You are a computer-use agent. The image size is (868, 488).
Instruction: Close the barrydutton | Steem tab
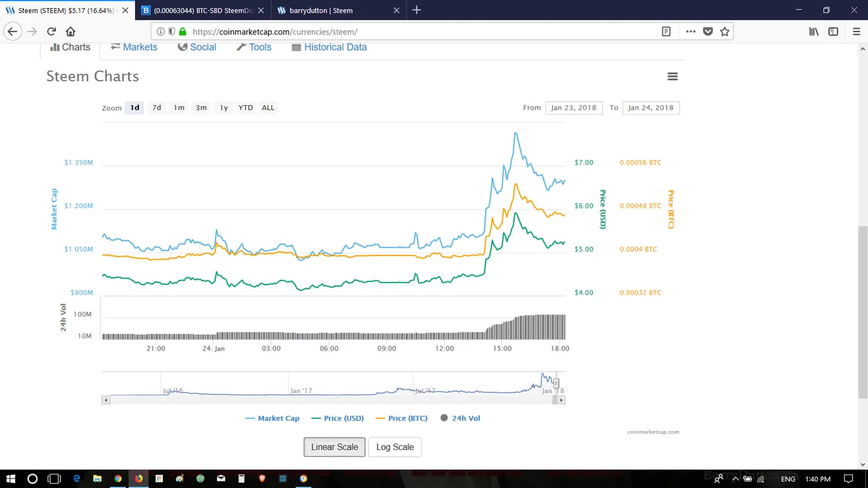pyautogui.click(x=396, y=10)
